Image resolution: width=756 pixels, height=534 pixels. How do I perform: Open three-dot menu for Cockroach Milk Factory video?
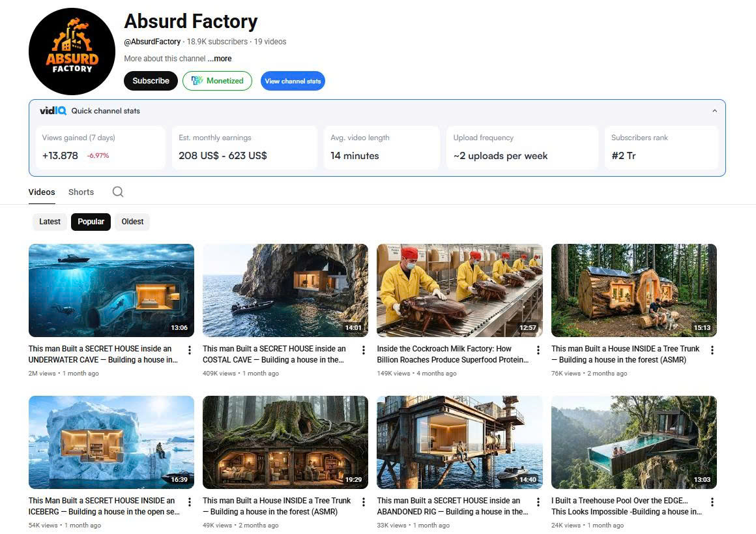pos(538,350)
